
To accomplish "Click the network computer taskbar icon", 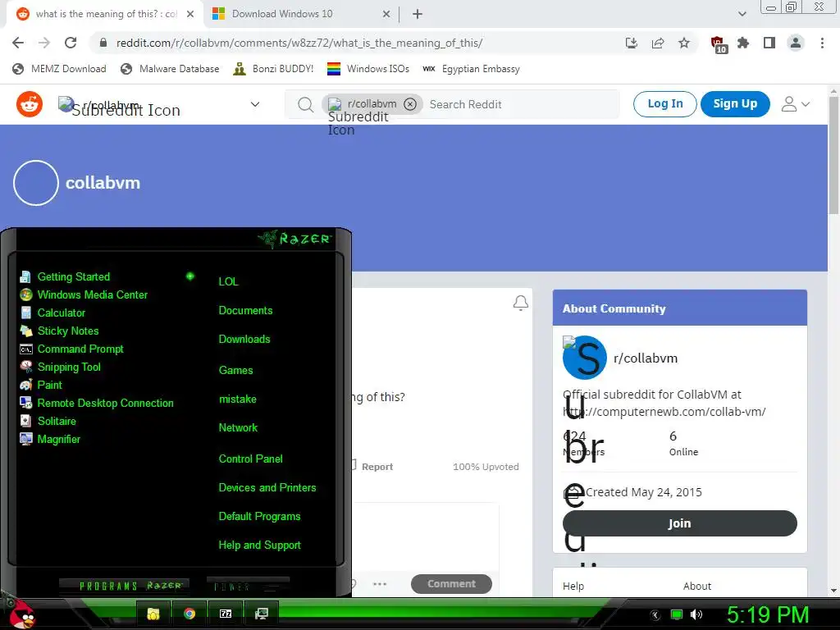I will pyautogui.click(x=262, y=614).
